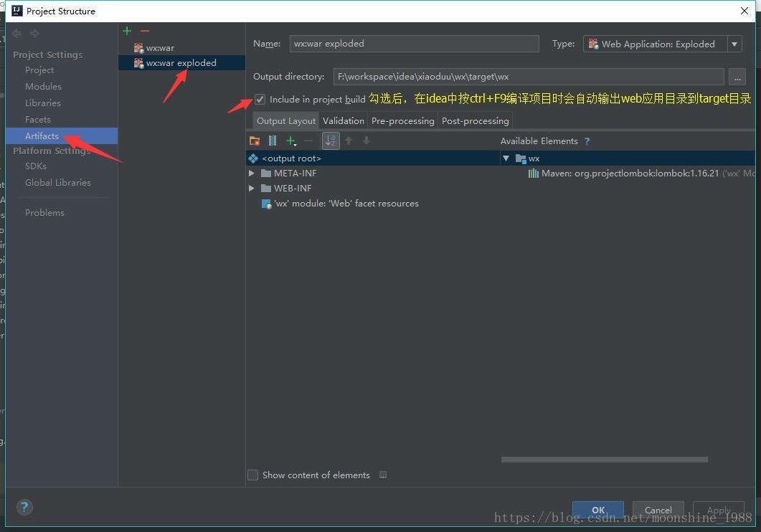The height and width of the screenshot is (532, 761).
Task: Create archive icon in layout toolbar
Action: (273, 141)
